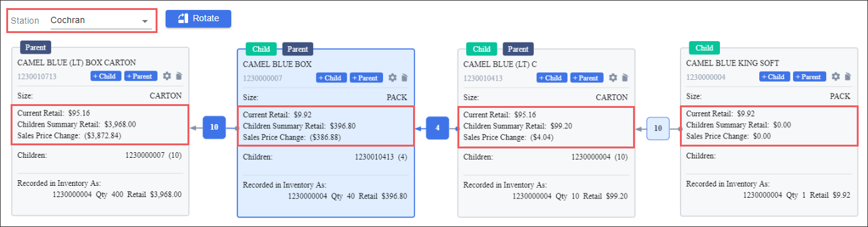868x227 pixels.
Task: Select the quantity 4 link connector
Action: point(437,128)
